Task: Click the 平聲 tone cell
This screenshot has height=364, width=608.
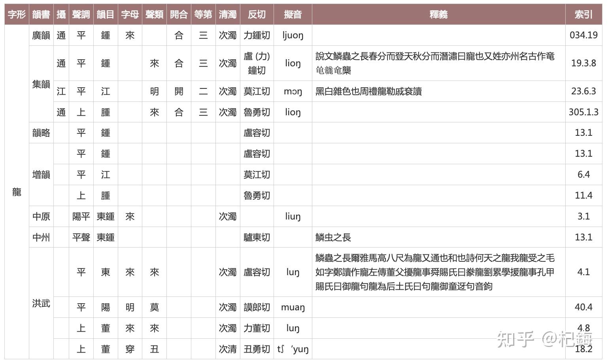Action: click(81, 237)
